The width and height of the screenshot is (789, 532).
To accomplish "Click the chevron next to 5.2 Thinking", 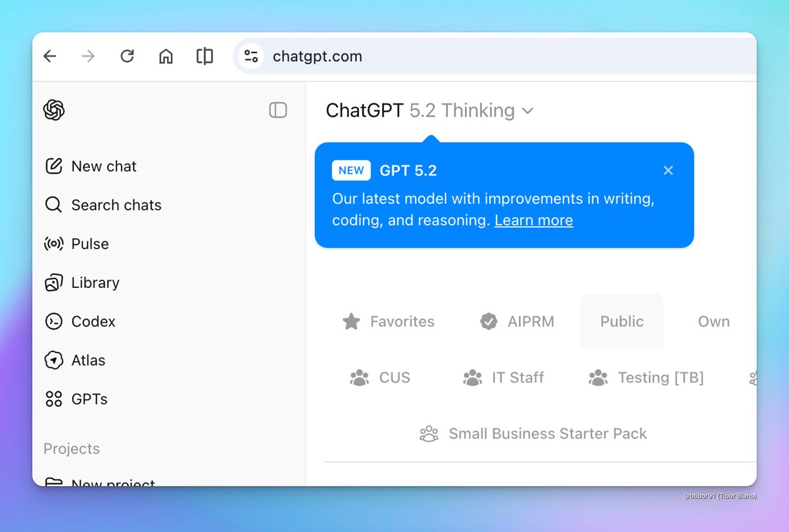I will click(527, 111).
